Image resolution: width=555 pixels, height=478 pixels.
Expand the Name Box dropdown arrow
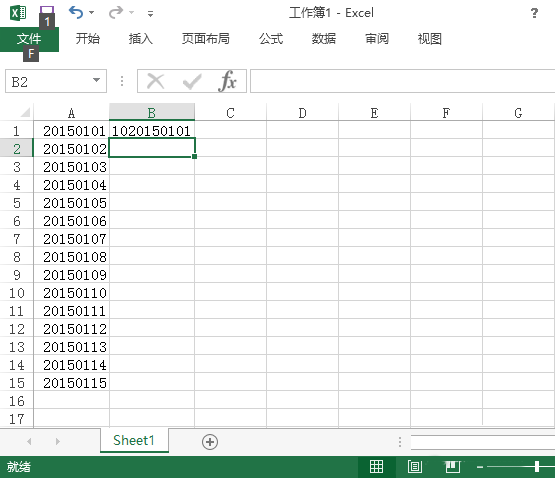[96, 80]
